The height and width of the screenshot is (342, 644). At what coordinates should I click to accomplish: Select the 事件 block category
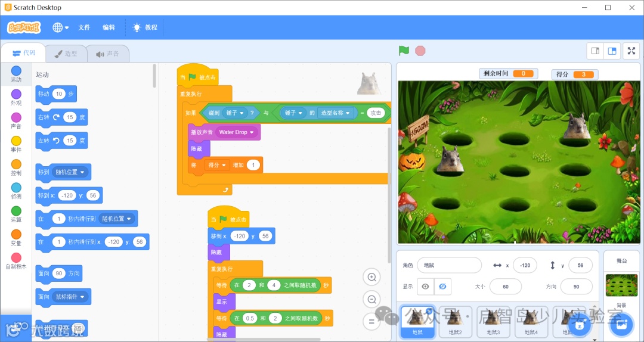16,145
